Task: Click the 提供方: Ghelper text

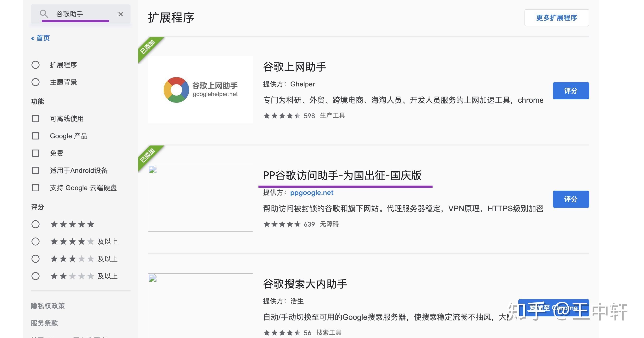Action: 289,84
